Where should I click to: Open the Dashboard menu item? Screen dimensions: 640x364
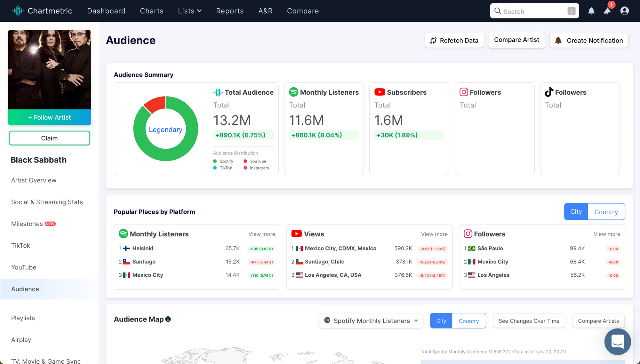[106, 11]
